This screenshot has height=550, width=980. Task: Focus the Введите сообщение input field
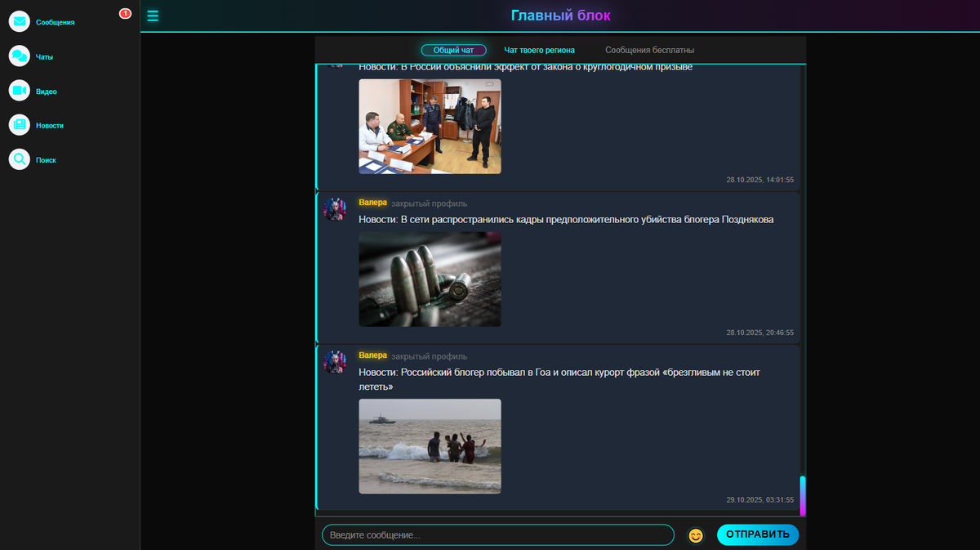pyautogui.click(x=498, y=535)
